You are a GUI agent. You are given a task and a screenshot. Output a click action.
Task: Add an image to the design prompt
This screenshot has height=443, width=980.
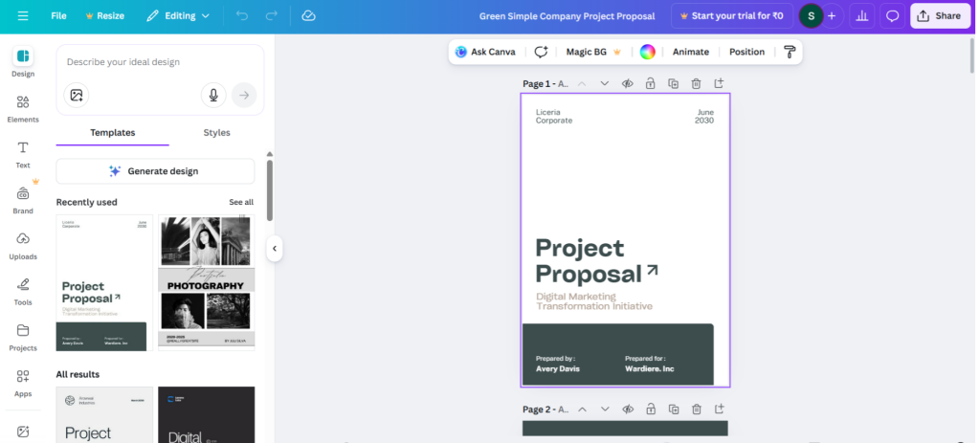[77, 95]
